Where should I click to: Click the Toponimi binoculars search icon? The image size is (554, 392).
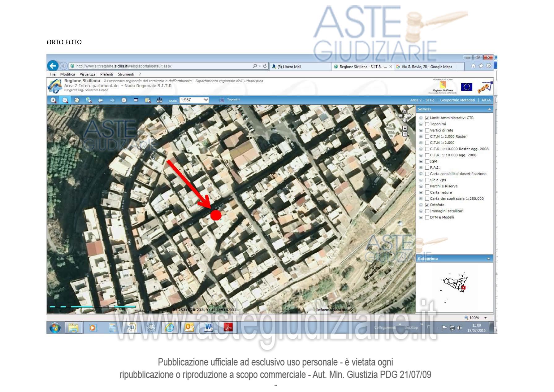[x=221, y=100]
